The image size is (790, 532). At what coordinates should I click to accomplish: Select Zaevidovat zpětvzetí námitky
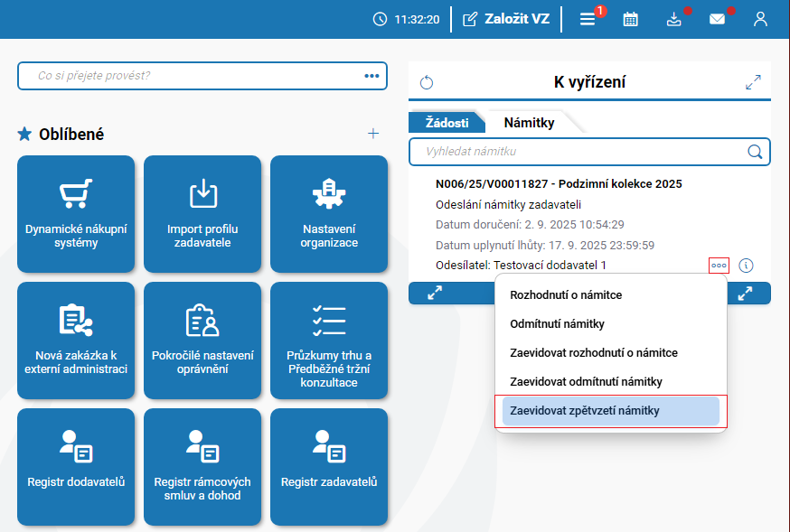[611, 411]
